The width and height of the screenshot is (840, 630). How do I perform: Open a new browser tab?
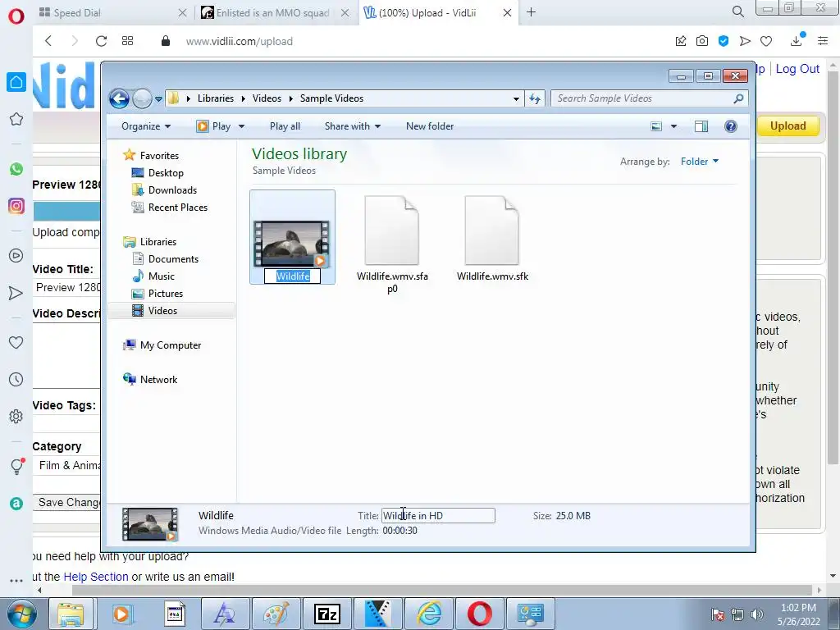pyautogui.click(x=531, y=12)
